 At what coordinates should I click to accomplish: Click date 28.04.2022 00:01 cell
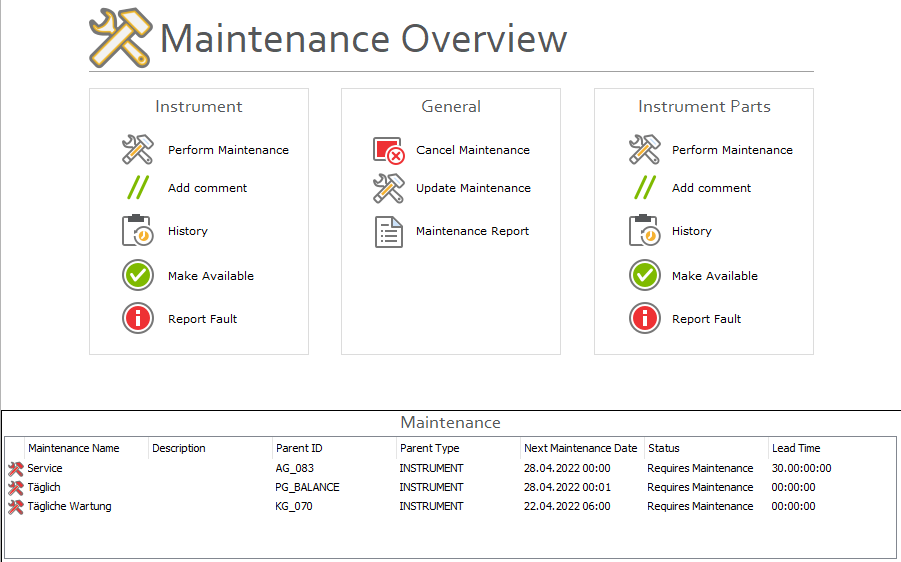click(x=567, y=487)
